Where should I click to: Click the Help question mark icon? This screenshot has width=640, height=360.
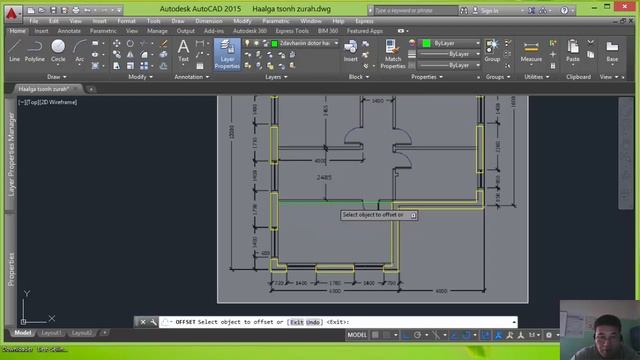coord(564,10)
